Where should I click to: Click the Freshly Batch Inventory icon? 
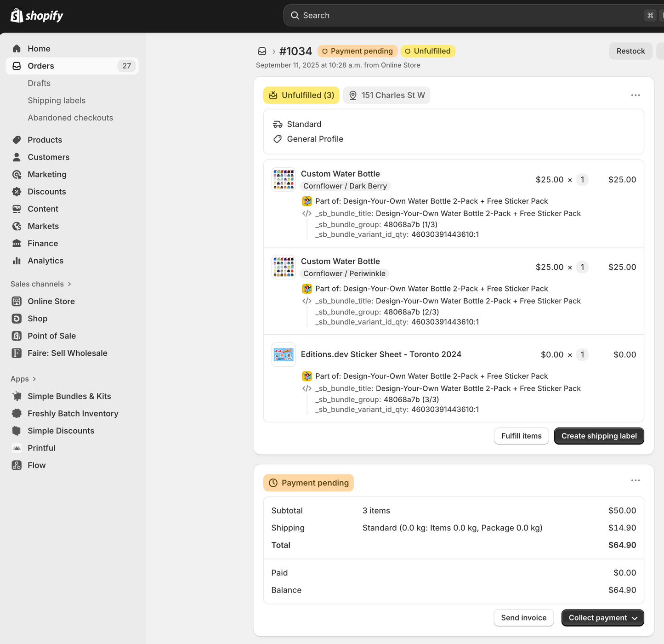(17, 413)
